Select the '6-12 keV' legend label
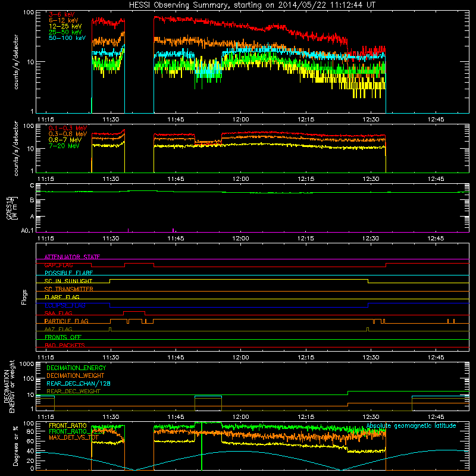 pos(64,20)
